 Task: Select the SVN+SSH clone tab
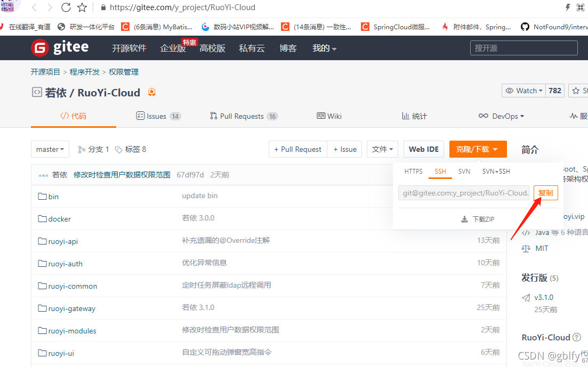pyautogui.click(x=496, y=172)
